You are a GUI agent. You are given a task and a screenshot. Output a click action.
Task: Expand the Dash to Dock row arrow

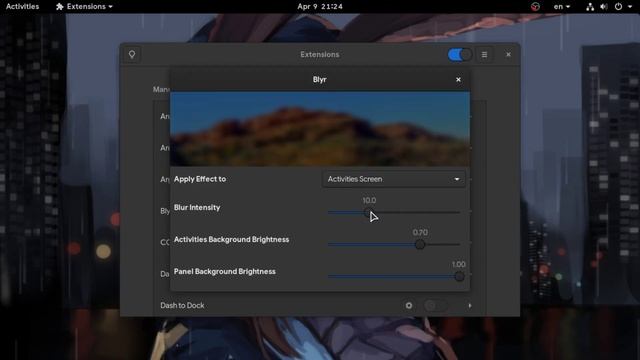[470, 305]
